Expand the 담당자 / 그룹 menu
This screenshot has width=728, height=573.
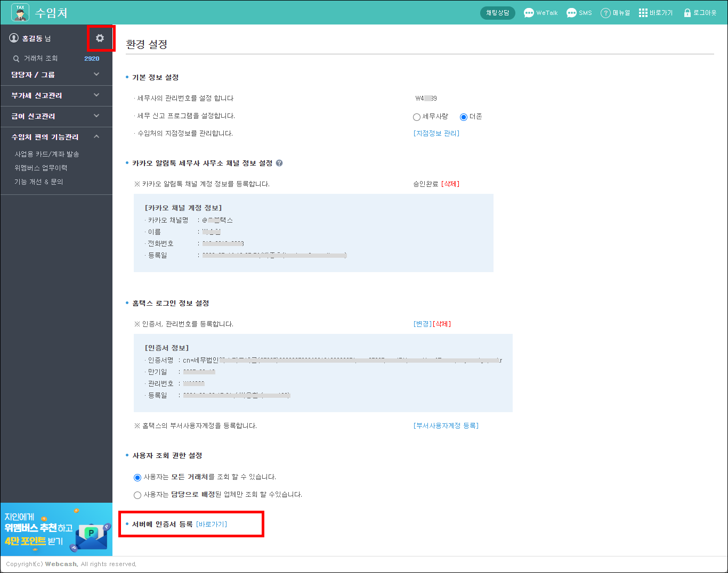click(x=96, y=75)
